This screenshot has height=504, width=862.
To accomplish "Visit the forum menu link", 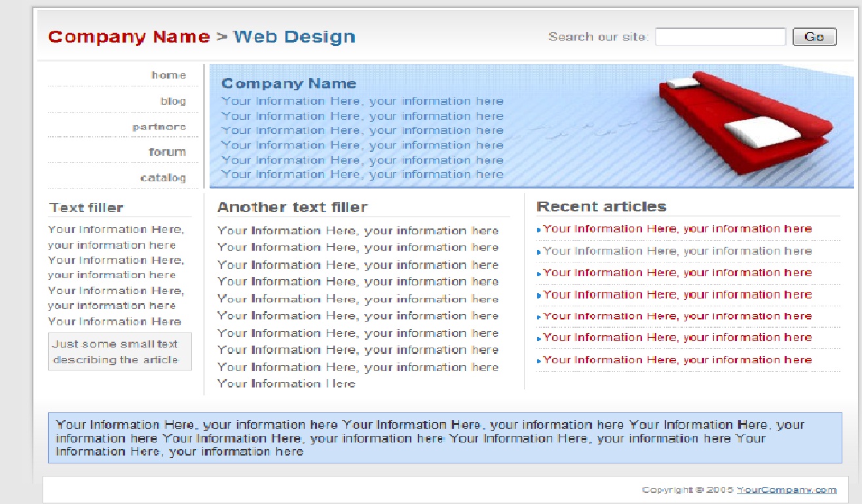I will (167, 152).
